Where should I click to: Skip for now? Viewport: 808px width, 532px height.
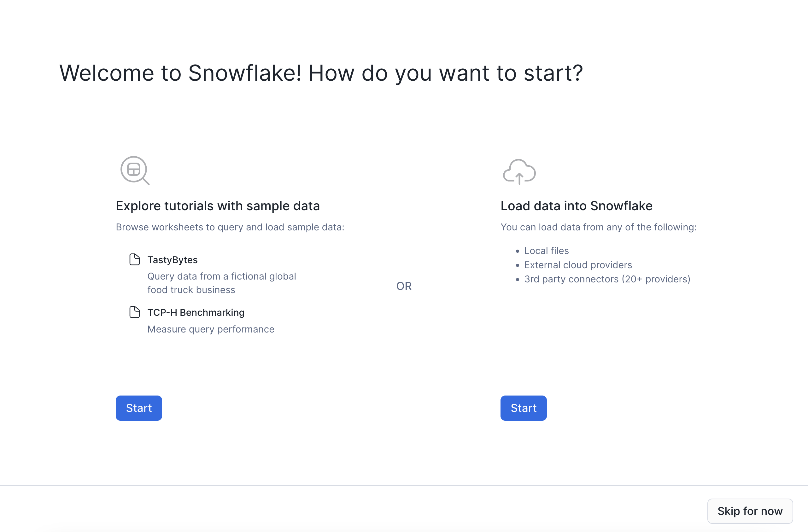click(750, 511)
